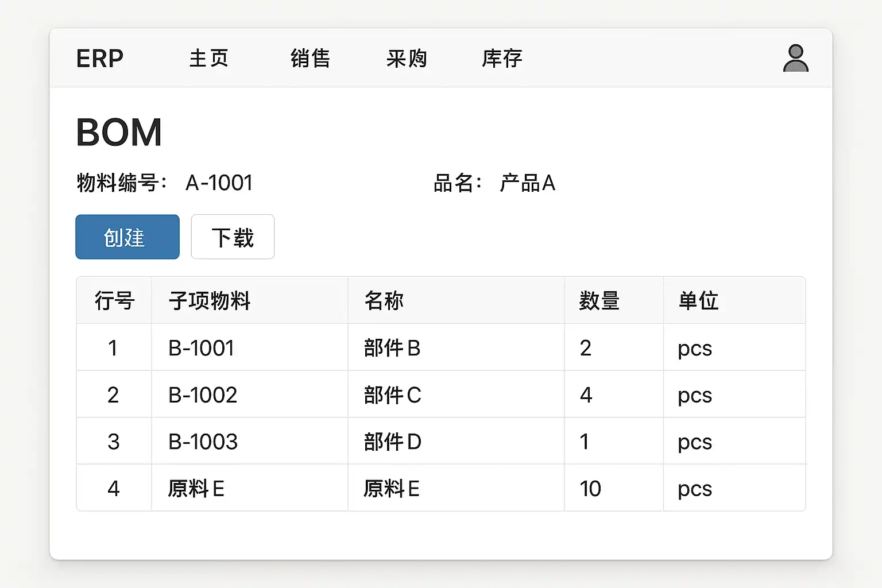Click the B-1002 item cell
This screenshot has width=882, height=588.
coord(202,395)
